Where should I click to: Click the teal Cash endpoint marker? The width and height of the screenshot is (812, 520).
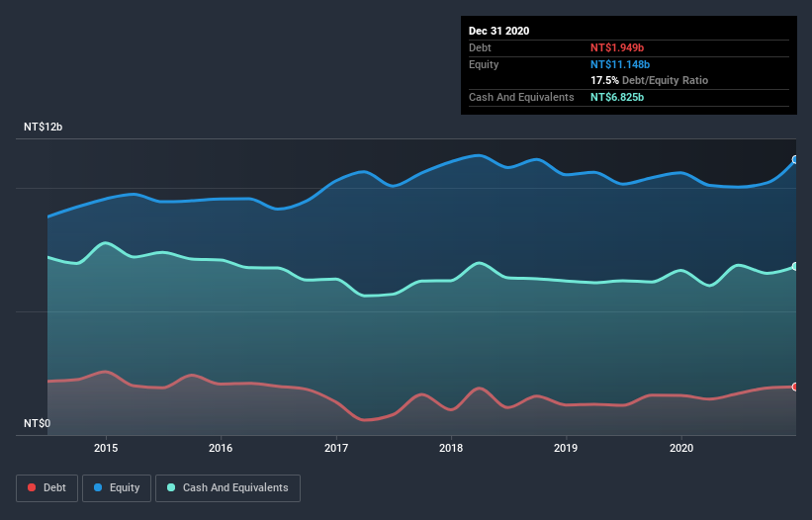pos(795,267)
